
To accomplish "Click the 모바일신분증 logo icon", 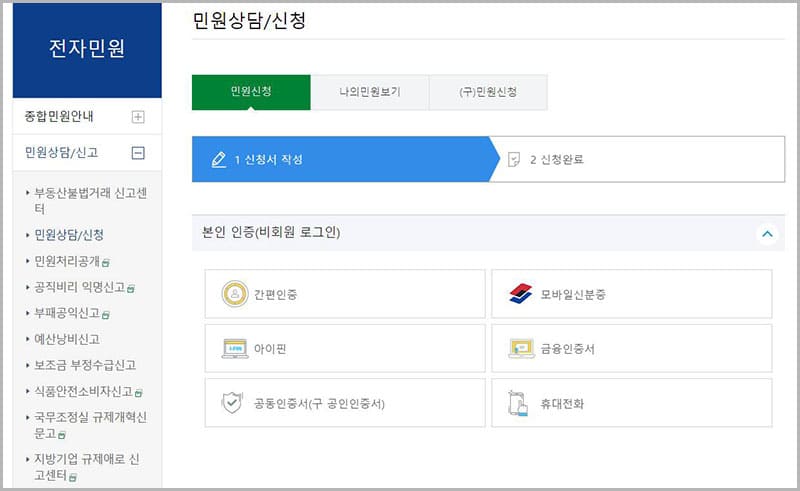I will point(521,294).
